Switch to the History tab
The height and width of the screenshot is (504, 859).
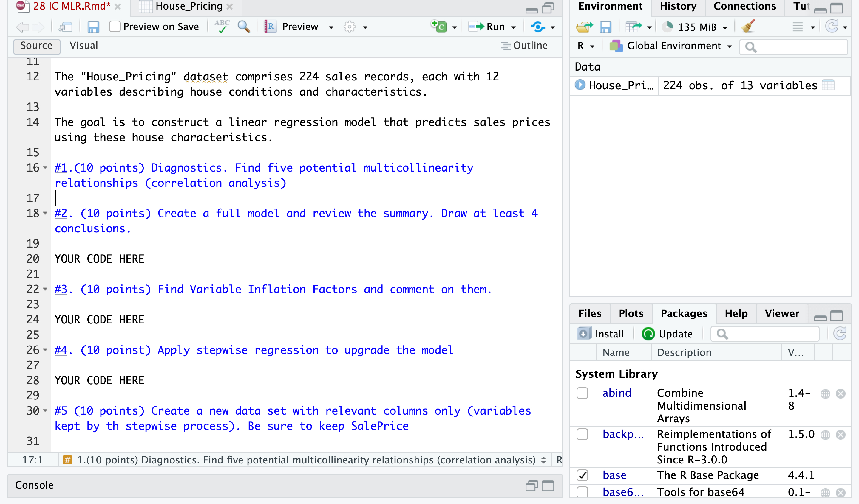click(x=678, y=7)
